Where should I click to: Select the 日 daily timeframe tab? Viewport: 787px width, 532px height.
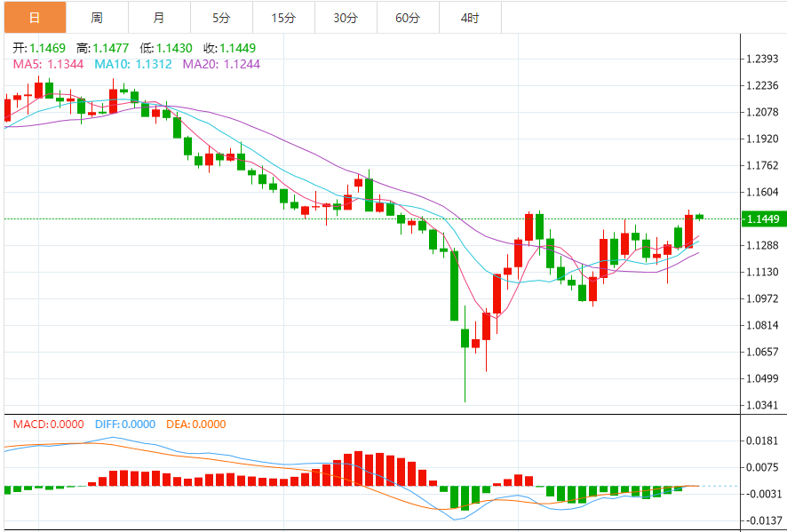tap(36, 18)
